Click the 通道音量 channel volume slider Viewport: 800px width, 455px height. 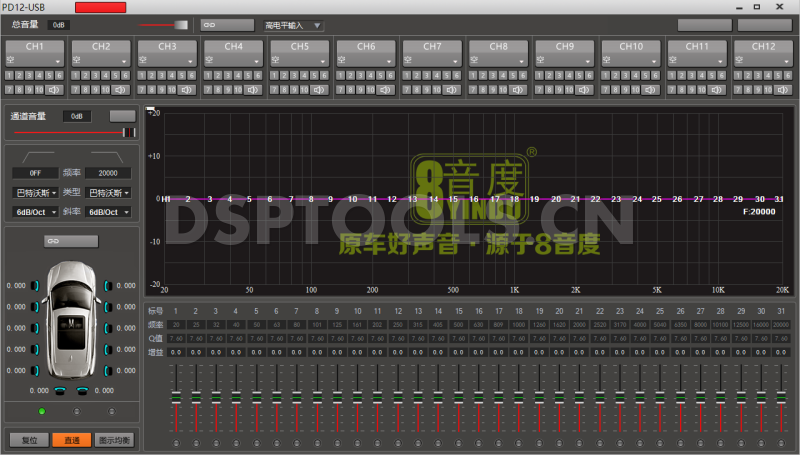(x=72, y=132)
